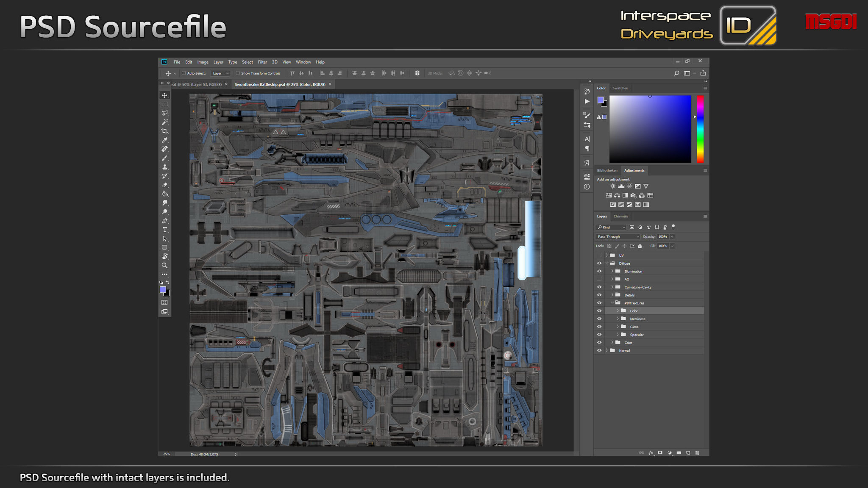
Task: Select the Zoom tool in toolbar
Action: 164,266
